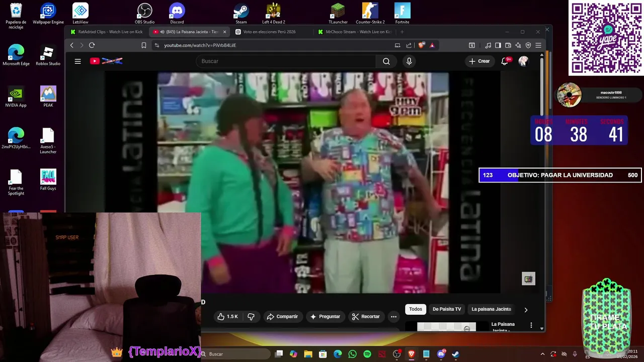Show next filter chips with right chevron

pyautogui.click(x=526, y=310)
